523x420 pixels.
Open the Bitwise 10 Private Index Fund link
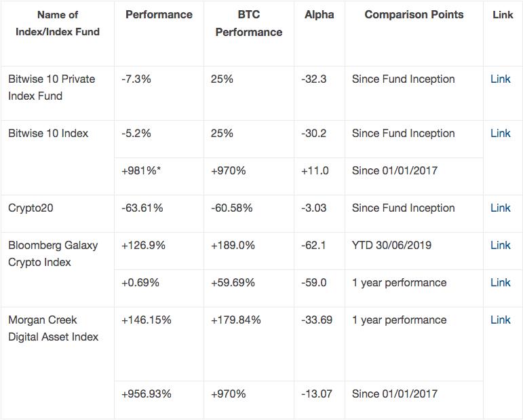click(500, 79)
